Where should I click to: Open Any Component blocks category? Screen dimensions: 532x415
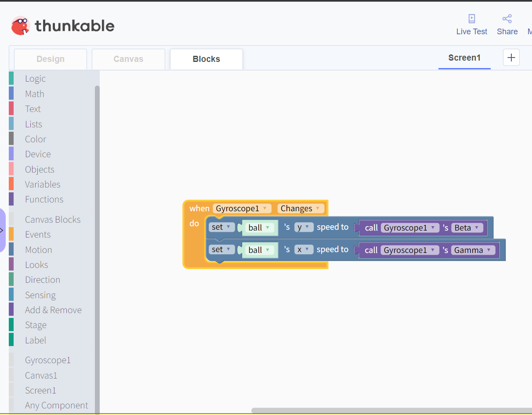57,405
